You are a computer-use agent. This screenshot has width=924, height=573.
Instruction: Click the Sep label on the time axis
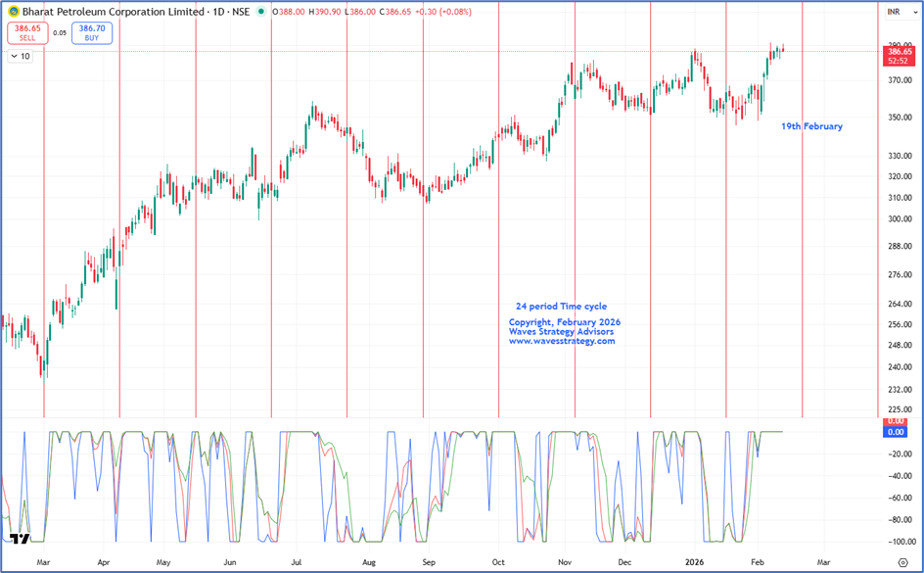[429, 562]
